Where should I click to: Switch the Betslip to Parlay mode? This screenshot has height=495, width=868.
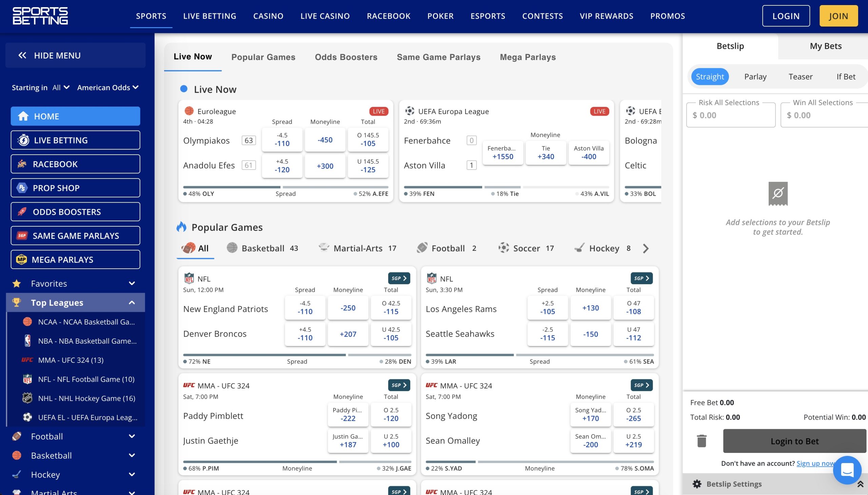pyautogui.click(x=755, y=76)
